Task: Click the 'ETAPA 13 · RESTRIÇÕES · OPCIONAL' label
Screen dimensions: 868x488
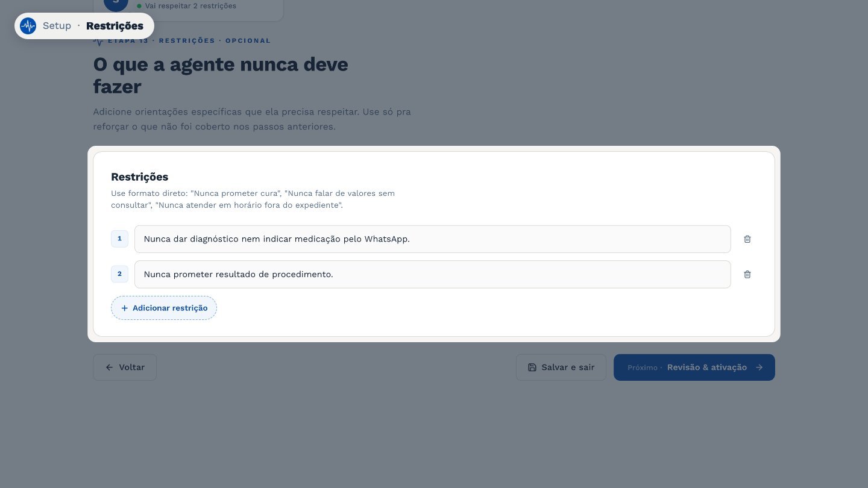Action: [189, 41]
